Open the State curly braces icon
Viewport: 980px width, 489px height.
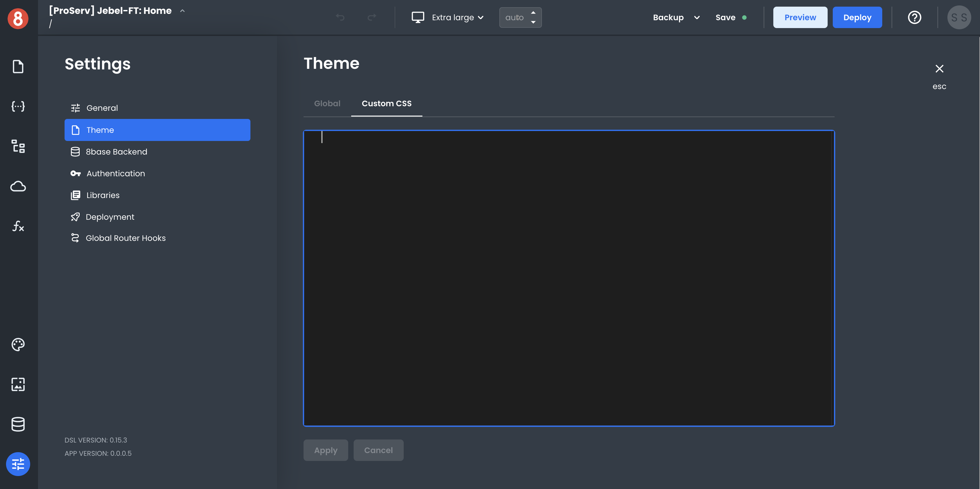18,106
